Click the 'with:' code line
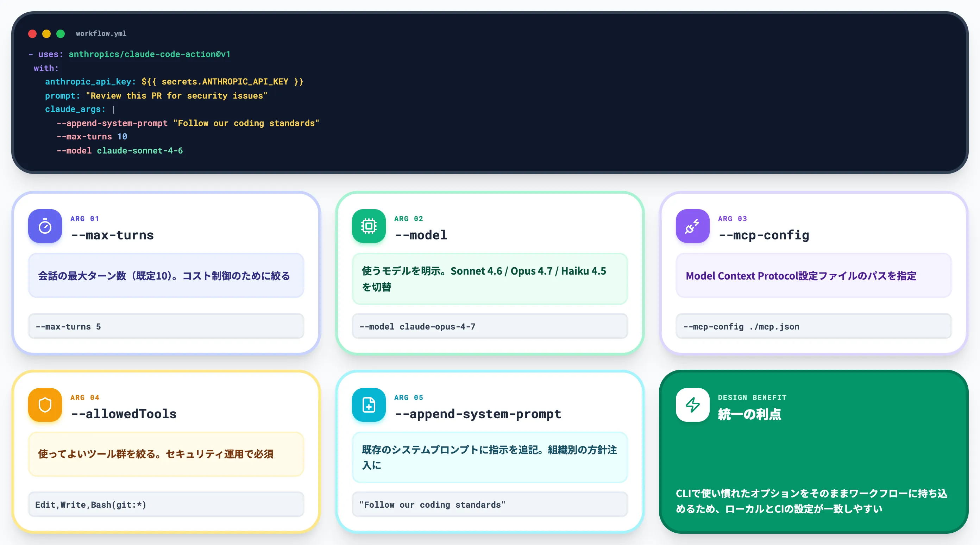This screenshot has height=545, width=980. [x=46, y=69]
